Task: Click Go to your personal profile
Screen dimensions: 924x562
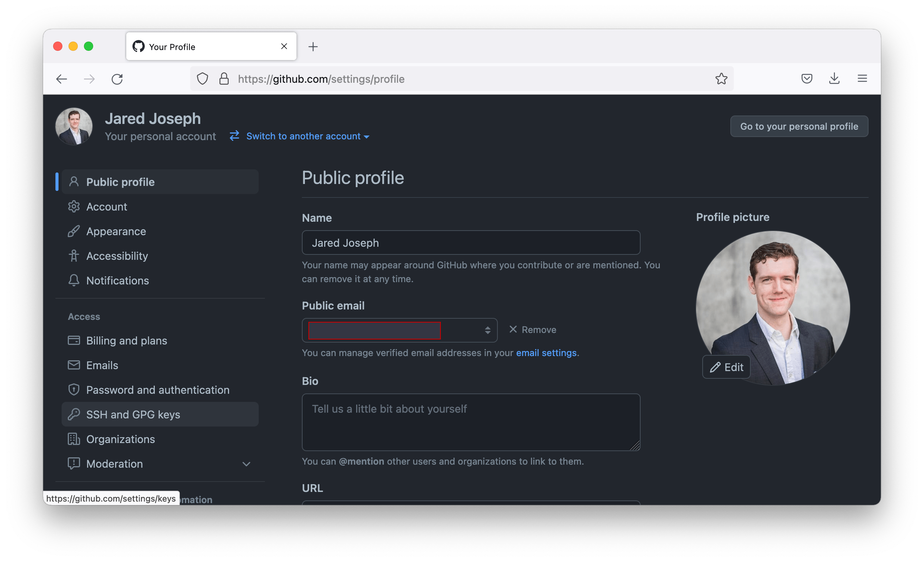Action: [x=799, y=126]
